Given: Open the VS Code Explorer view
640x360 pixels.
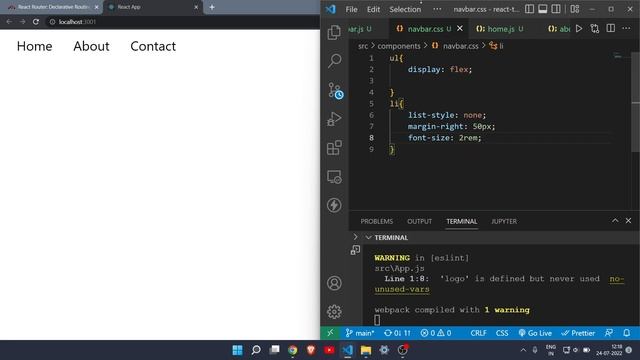Looking at the screenshot, I should (x=334, y=32).
